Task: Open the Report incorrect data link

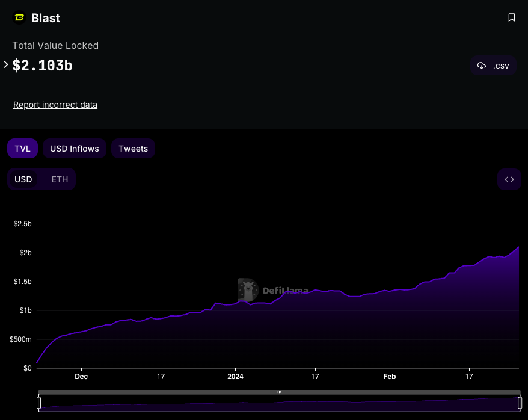Action: pyautogui.click(x=55, y=105)
